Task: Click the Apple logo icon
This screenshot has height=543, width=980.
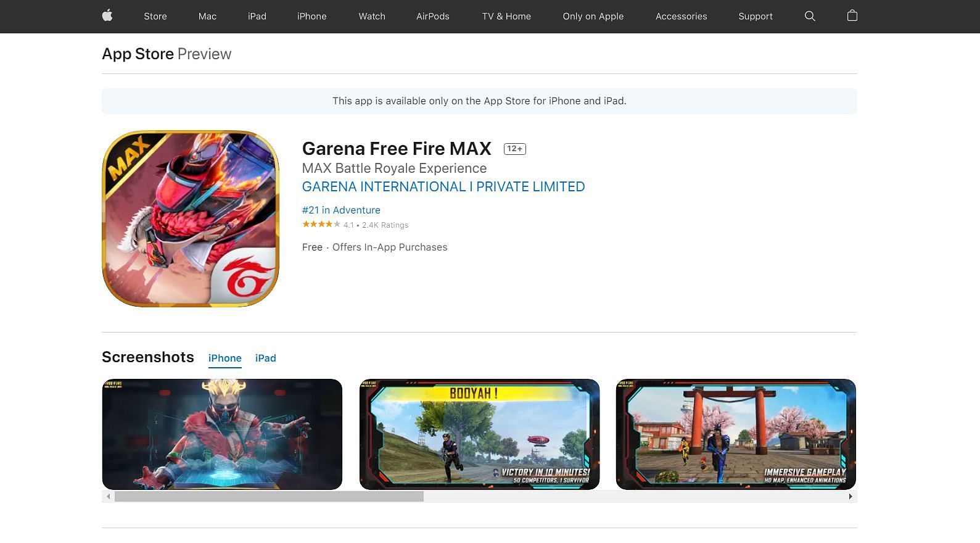Action: (x=107, y=16)
